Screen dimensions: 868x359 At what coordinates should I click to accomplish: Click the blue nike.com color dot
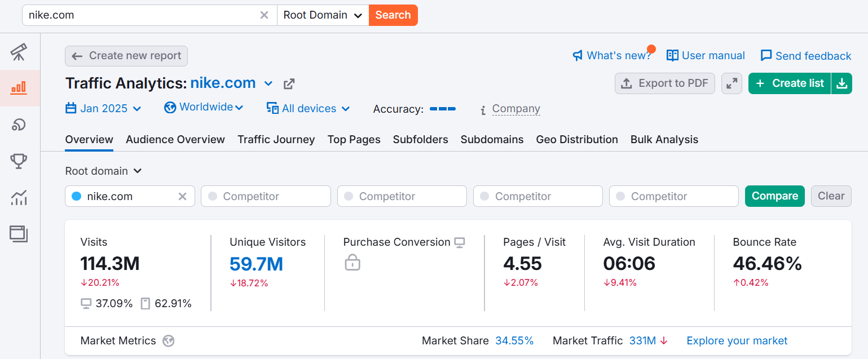tap(77, 196)
